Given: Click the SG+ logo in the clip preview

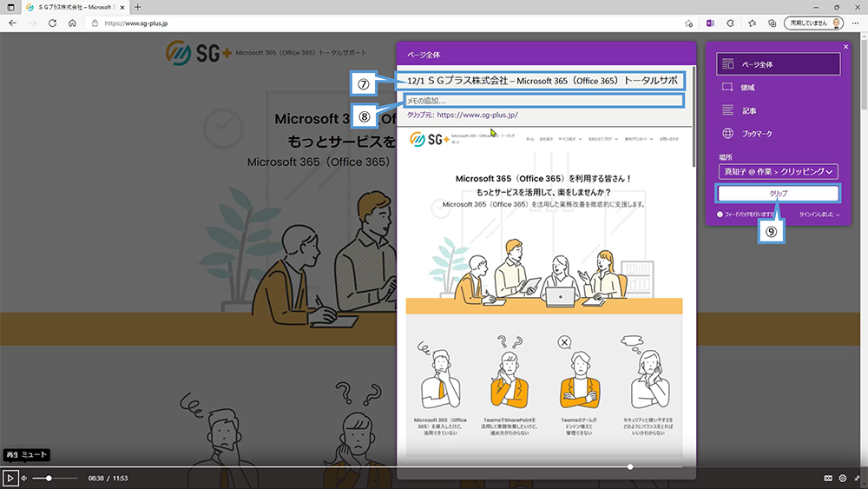Looking at the screenshot, I should [x=429, y=140].
